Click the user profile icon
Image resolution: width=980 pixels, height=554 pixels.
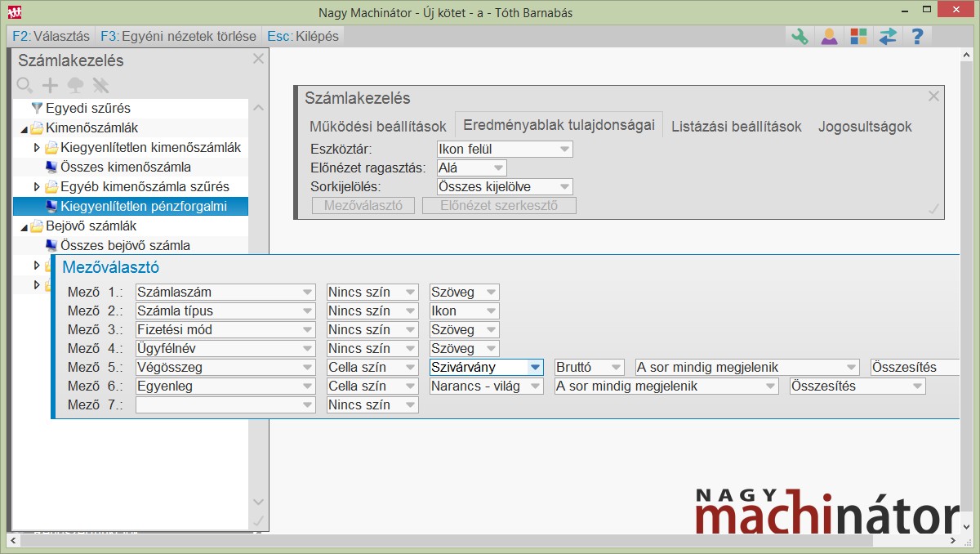click(830, 36)
